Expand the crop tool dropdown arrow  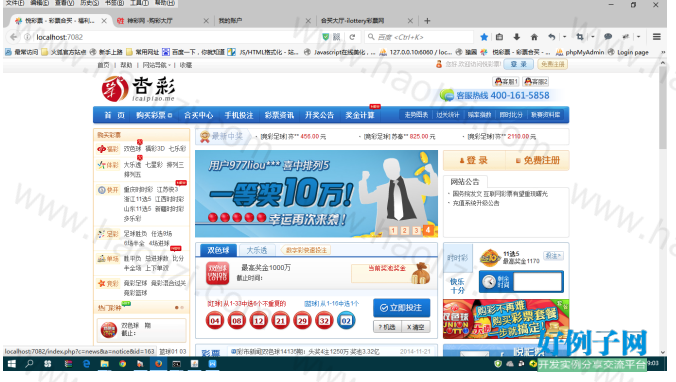coord(592,37)
